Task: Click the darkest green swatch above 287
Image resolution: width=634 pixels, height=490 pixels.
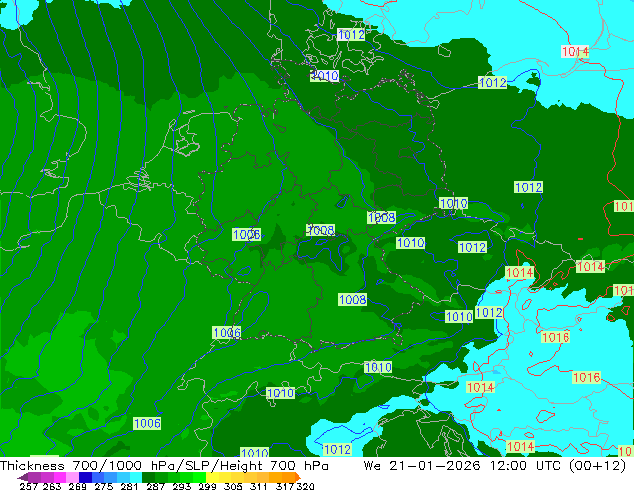Action: [x=148, y=477]
